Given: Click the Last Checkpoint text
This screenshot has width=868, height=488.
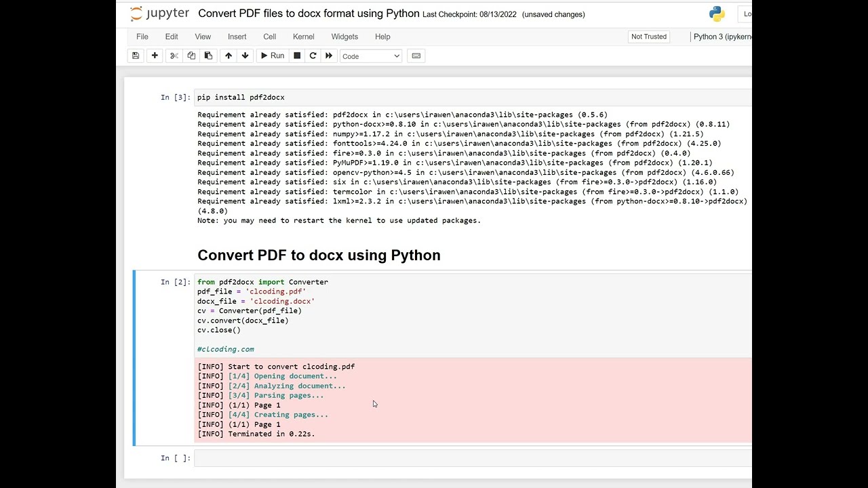Looking at the screenshot, I should pyautogui.click(x=469, y=14).
